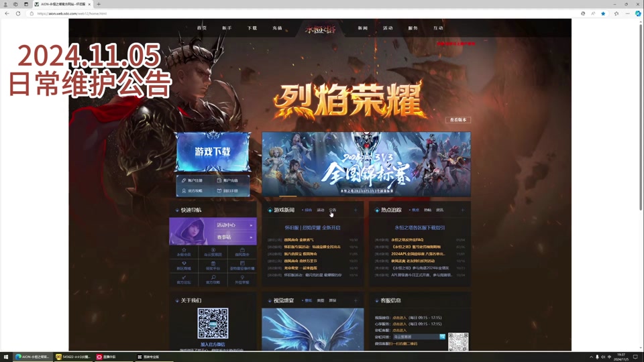Open 活动中心 in quick navigation
The width and height of the screenshot is (644, 362).
[x=235, y=225]
